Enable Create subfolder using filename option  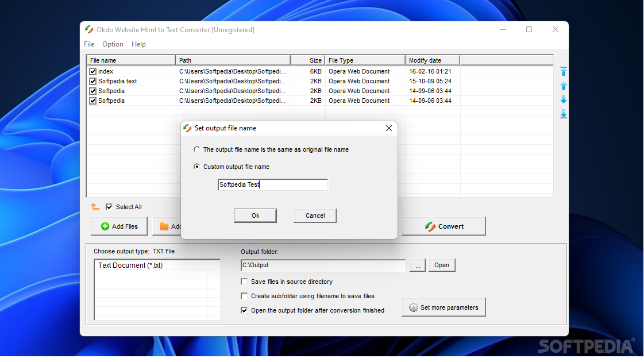[244, 296]
